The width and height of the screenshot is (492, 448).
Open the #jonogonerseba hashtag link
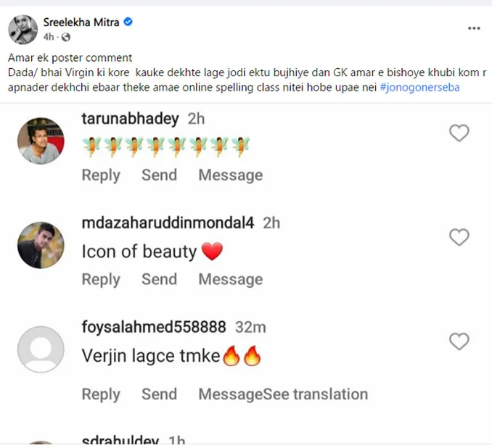(x=419, y=87)
